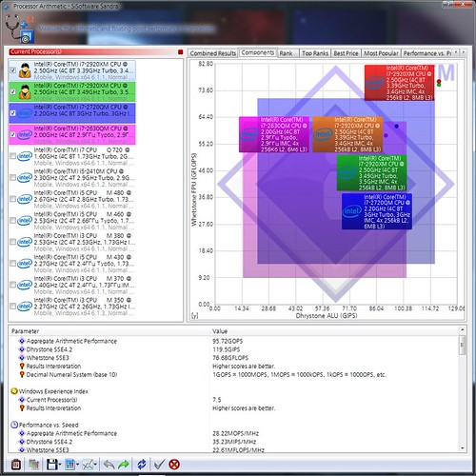Click Intel logo beside i7-2630QM entry
The image size is (476, 476).
click(25, 134)
